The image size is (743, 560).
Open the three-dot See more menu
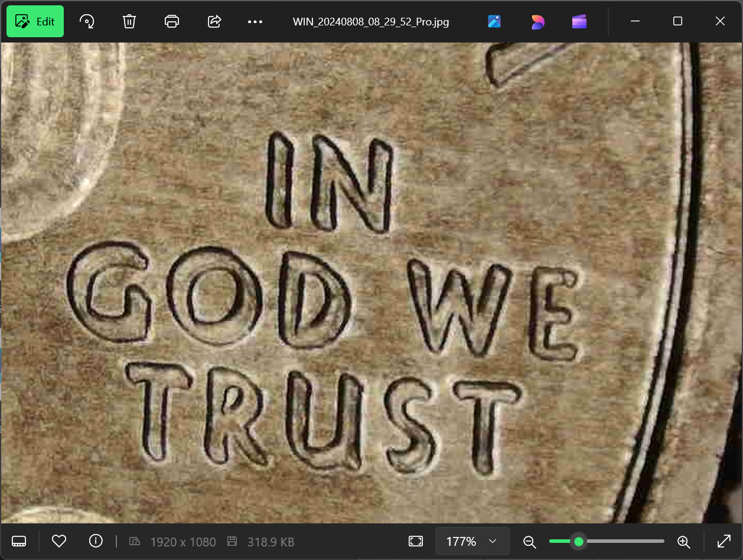(x=255, y=21)
